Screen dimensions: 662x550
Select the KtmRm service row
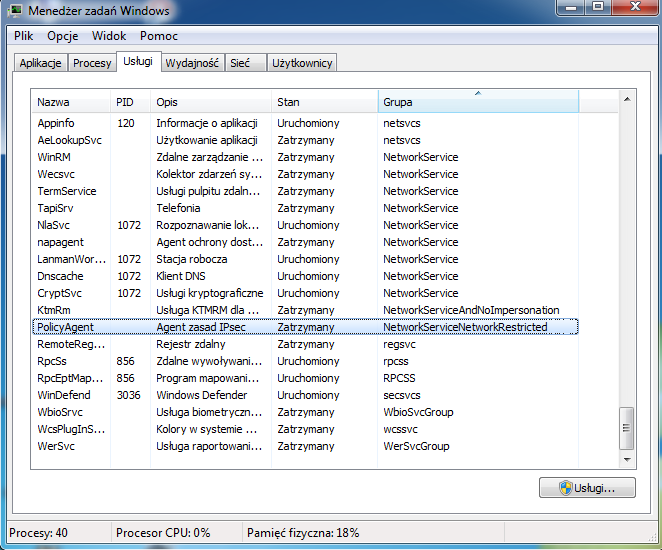tap(305, 310)
